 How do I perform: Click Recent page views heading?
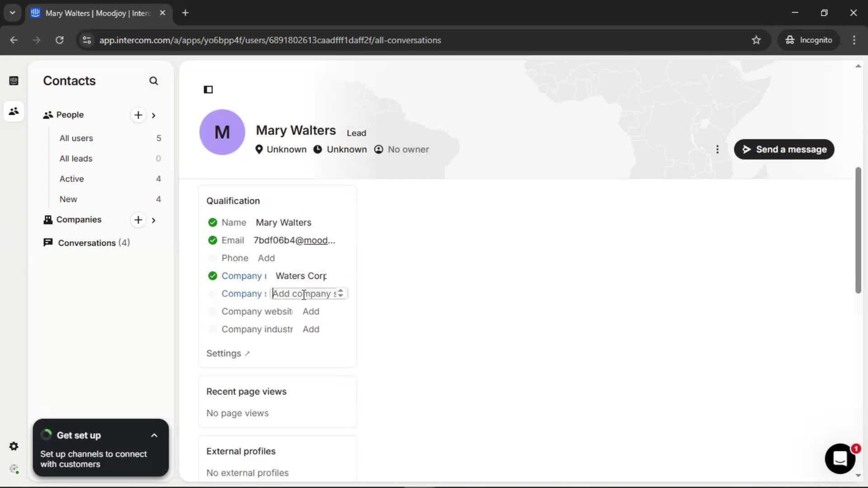point(246,392)
